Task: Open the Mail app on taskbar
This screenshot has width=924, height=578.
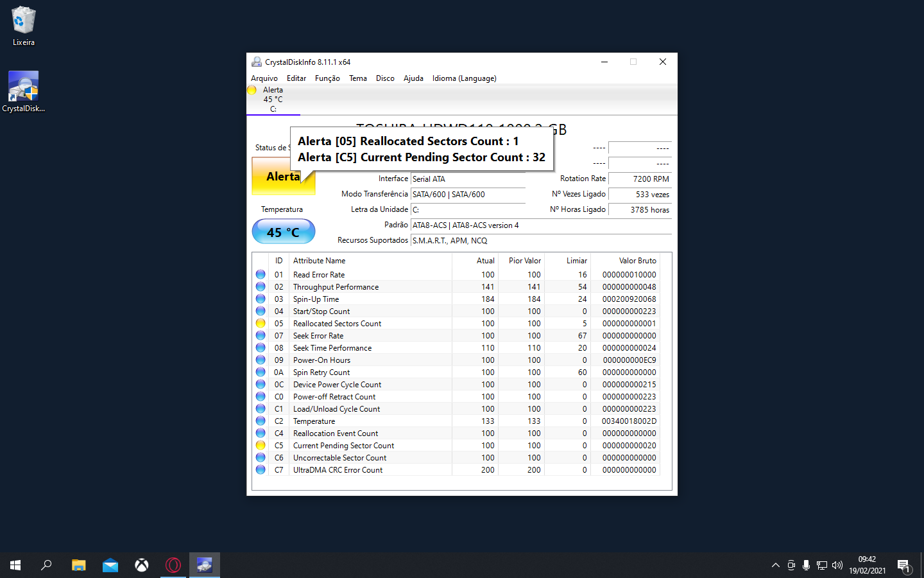Action: click(110, 565)
